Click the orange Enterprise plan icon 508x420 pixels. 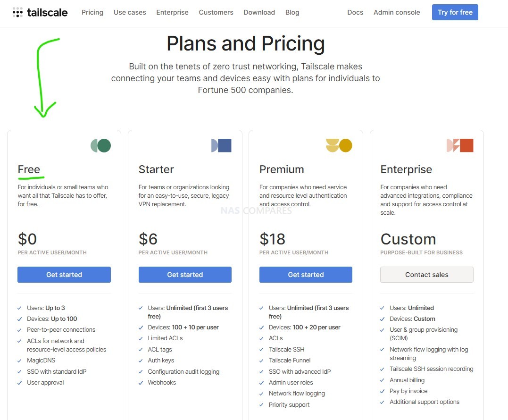click(x=460, y=145)
